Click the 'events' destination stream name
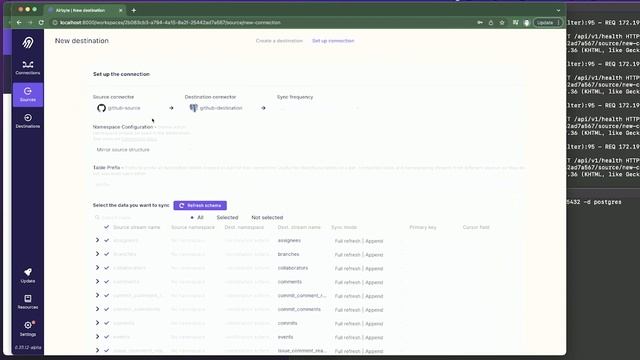 click(x=285, y=337)
